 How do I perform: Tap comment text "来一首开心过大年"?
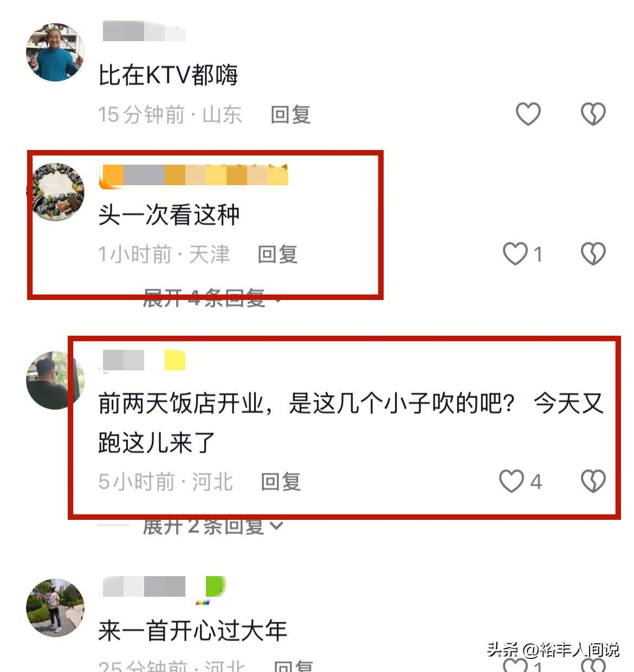tap(193, 631)
